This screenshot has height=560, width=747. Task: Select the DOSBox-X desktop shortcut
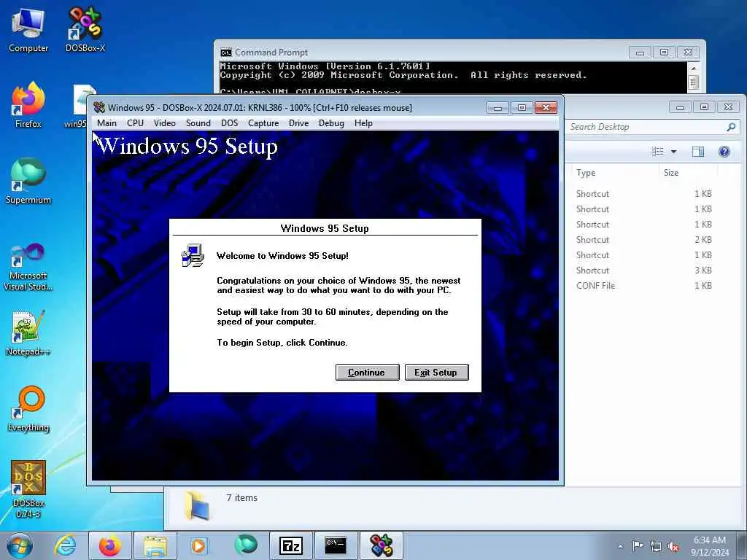pos(85,30)
